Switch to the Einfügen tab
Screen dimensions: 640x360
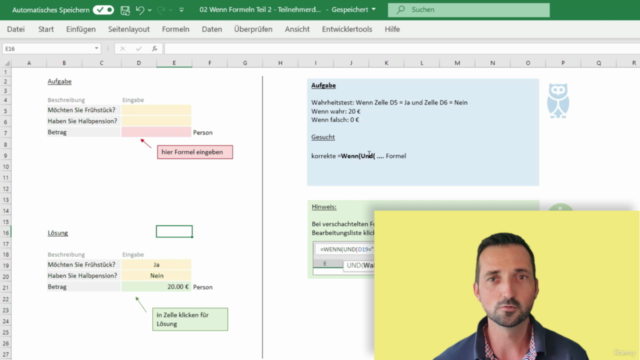pos(81,29)
